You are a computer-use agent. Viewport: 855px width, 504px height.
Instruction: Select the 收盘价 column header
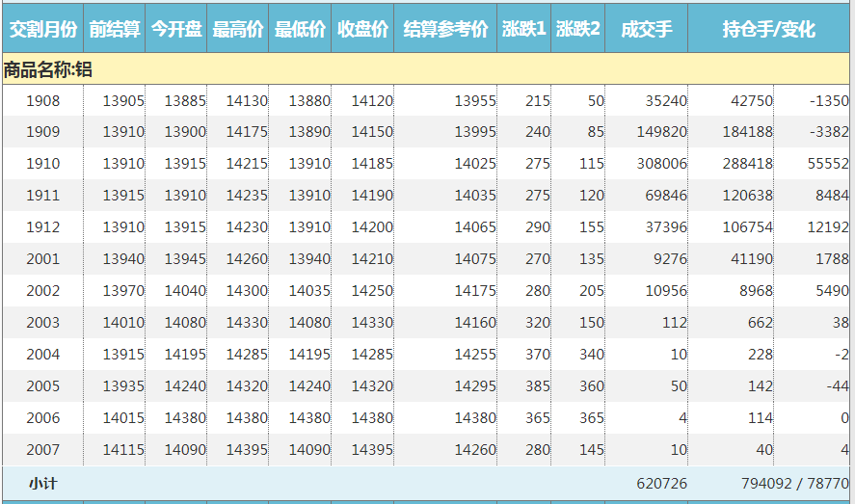362,29
